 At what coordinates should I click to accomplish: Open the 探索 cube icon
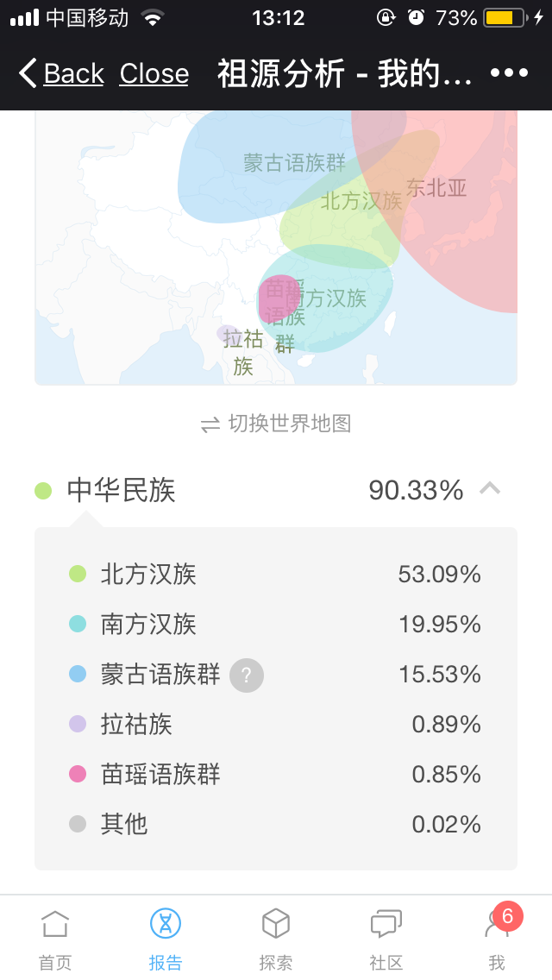point(276,923)
